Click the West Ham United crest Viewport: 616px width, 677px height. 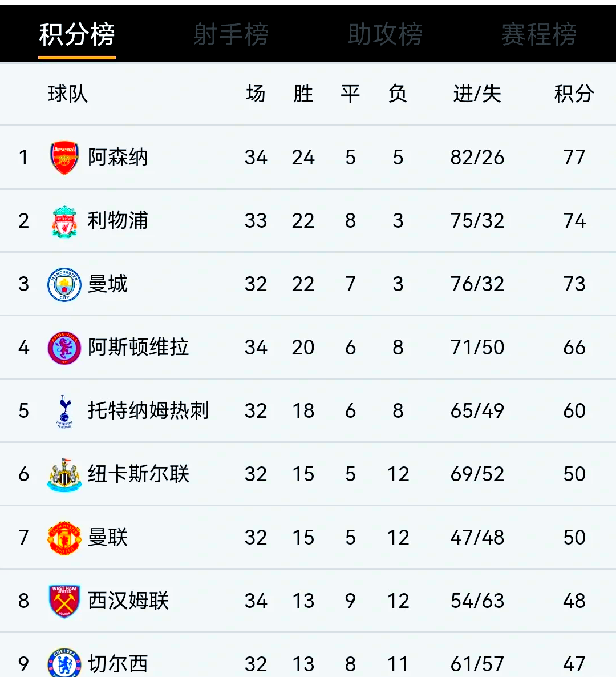(64, 601)
